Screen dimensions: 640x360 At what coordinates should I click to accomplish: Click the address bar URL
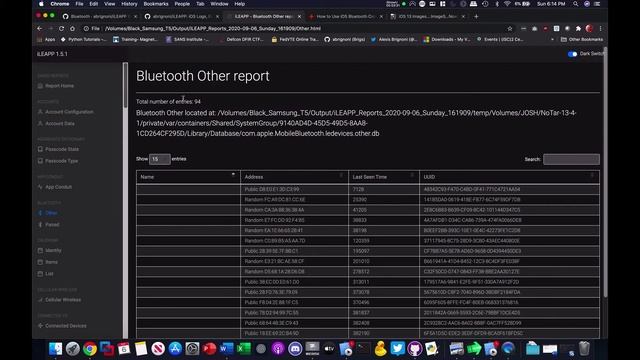click(213, 29)
